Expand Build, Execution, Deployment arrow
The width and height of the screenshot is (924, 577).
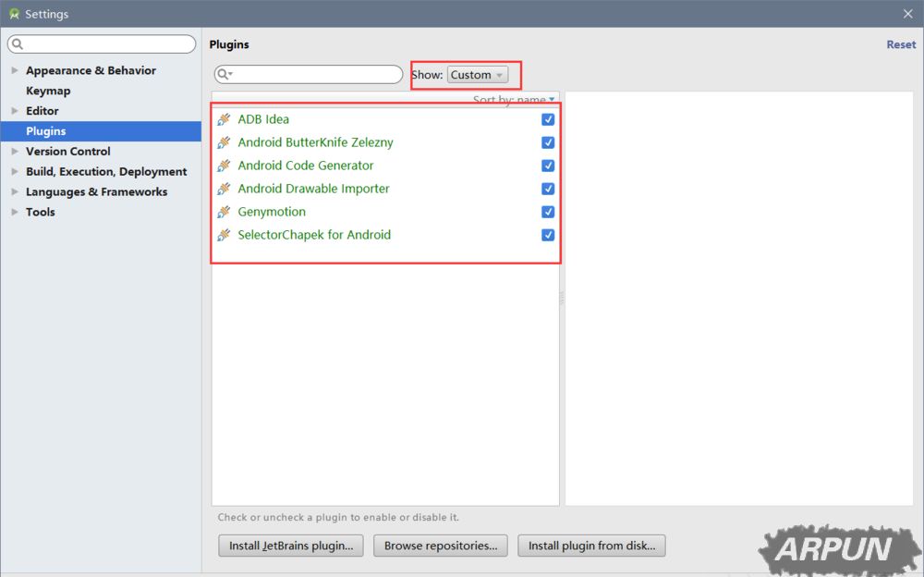pos(15,171)
